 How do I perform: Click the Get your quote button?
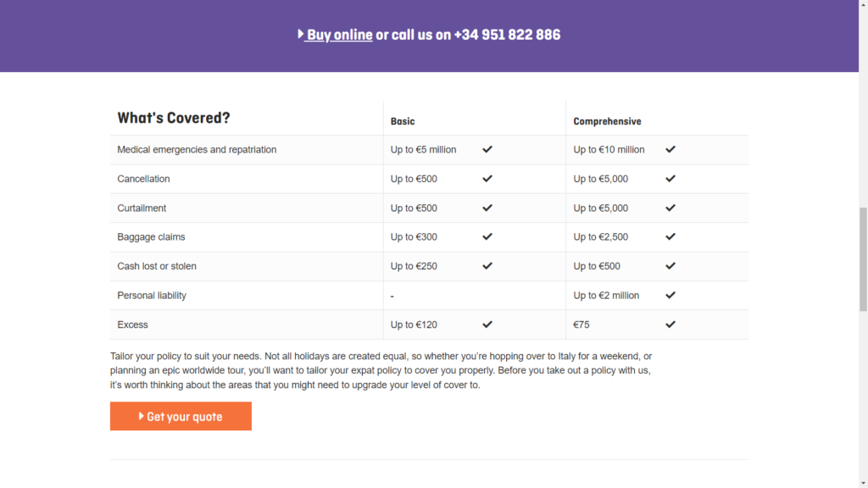point(181,416)
